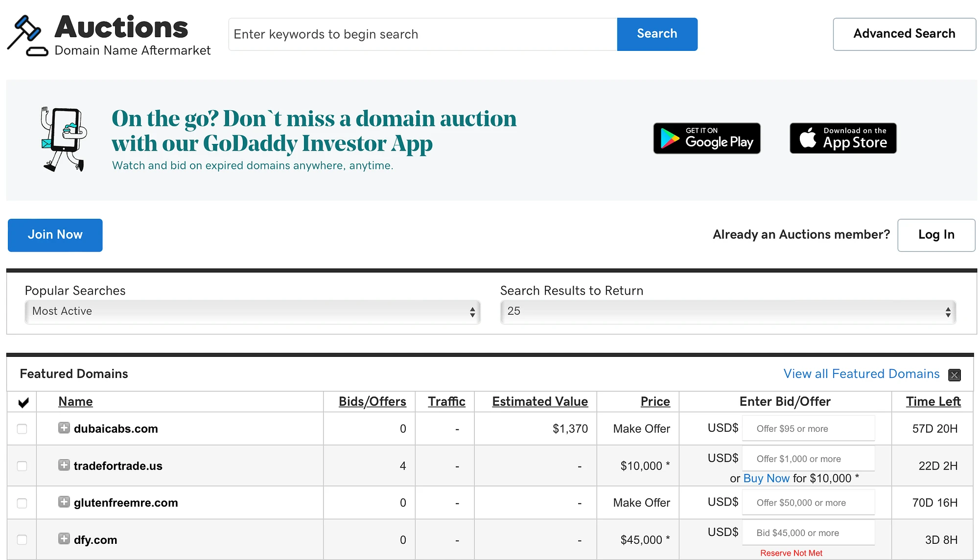Viewport: 979px width, 560px height.
Task: Expand the Search Results to Return dropdown
Action: pos(729,311)
